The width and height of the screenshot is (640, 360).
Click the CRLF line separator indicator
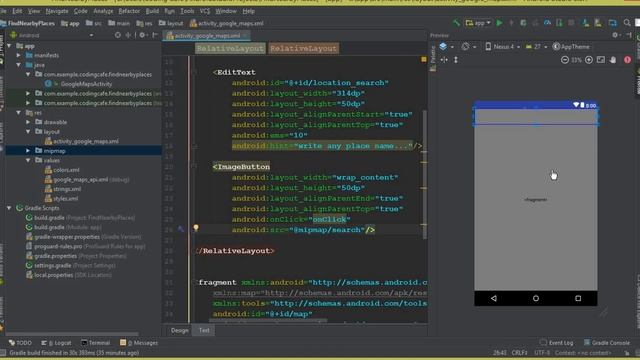point(520,353)
